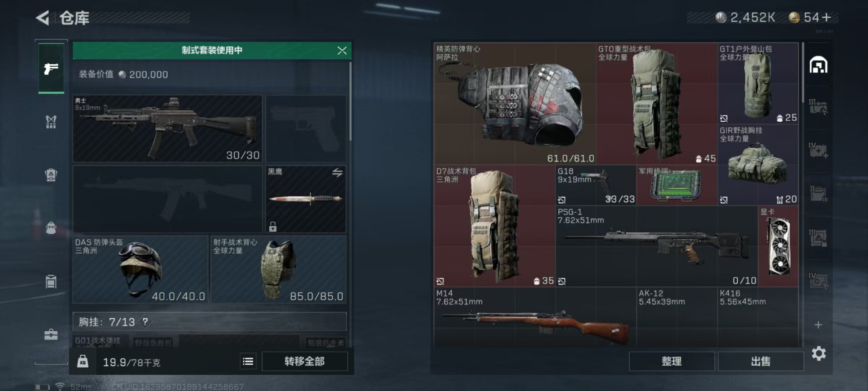Click the chest rig help question mark
Image resolution: width=868 pixels, height=391 pixels.
click(x=145, y=322)
